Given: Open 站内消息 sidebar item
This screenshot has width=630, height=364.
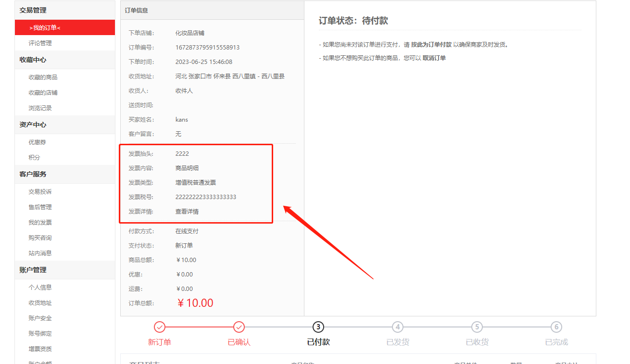Looking at the screenshot, I should tap(40, 253).
